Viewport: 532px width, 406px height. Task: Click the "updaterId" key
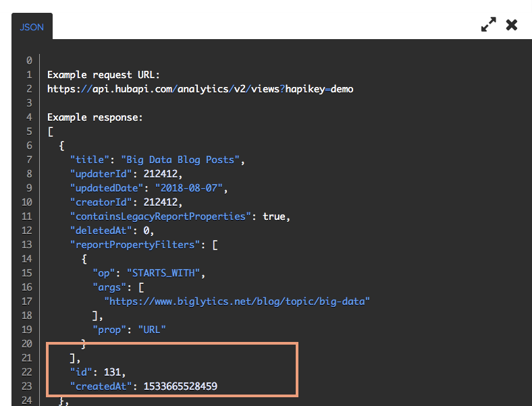coord(101,174)
